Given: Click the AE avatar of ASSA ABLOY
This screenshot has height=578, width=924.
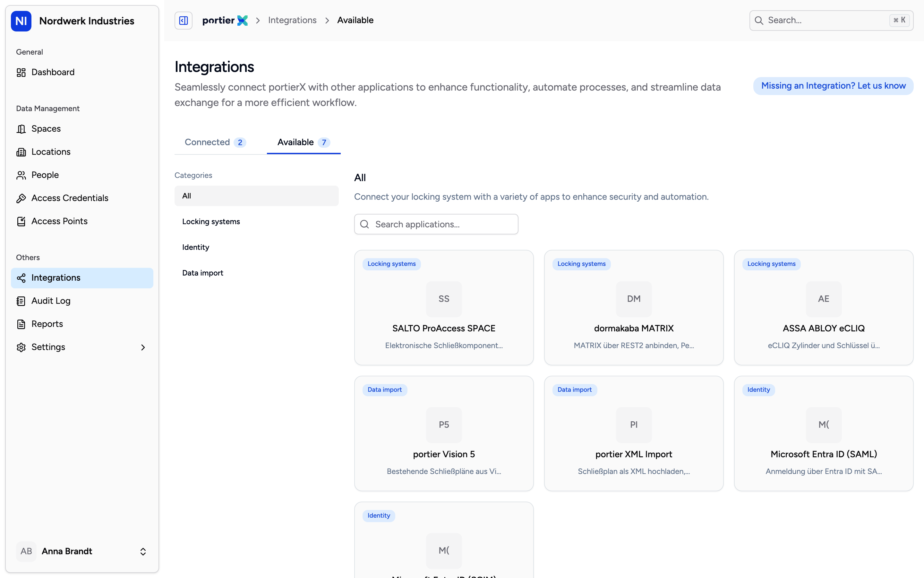Looking at the screenshot, I should click(824, 299).
